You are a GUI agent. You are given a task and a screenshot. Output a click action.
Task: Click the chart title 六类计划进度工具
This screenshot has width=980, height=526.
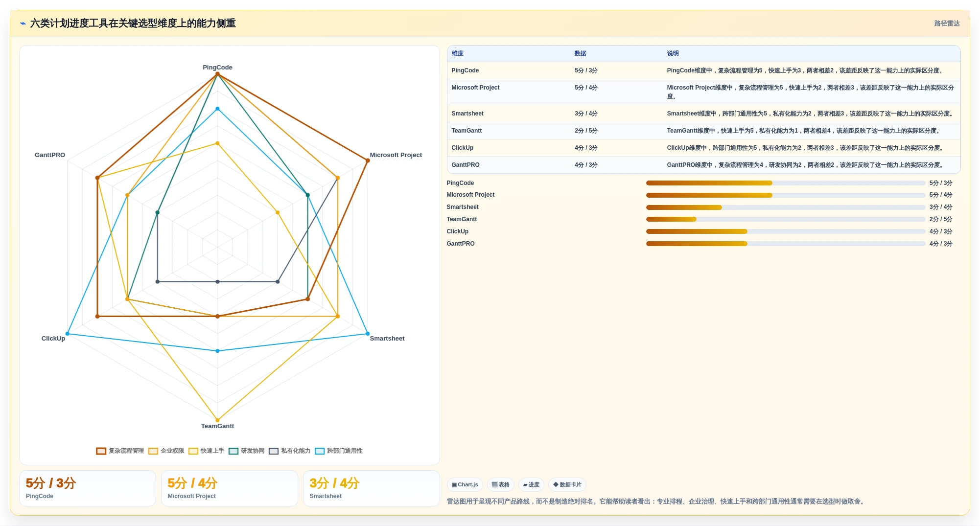133,23
